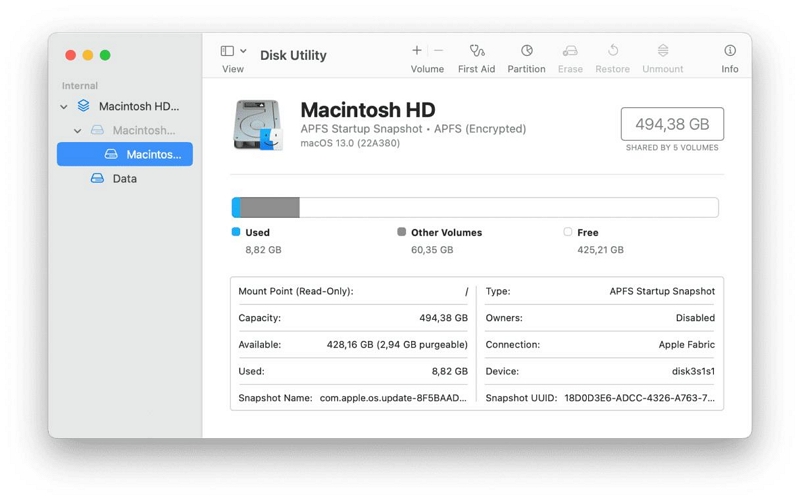Click the Erase drive icon
This screenshot has height=502, width=800.
click(570, 51)
